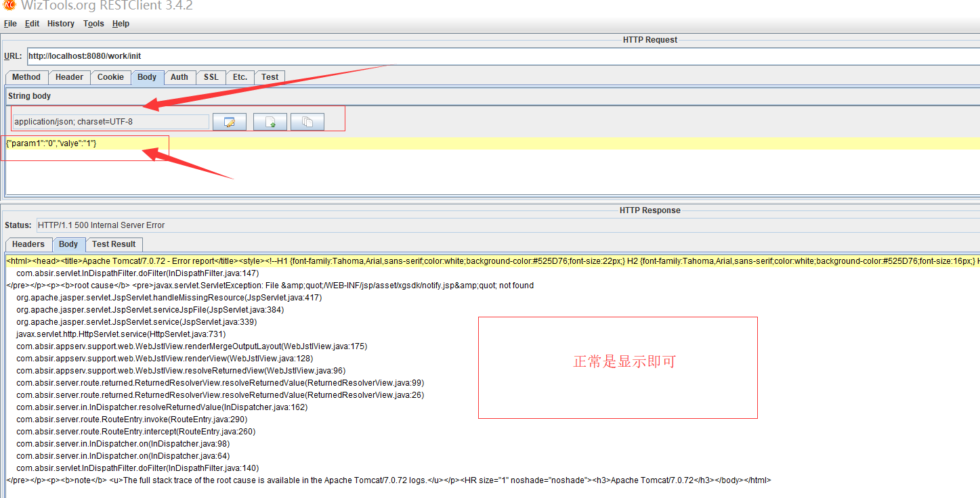Click the InDispathFilter.java:147 stack line
980x498 pixels.
click(137, 273)
